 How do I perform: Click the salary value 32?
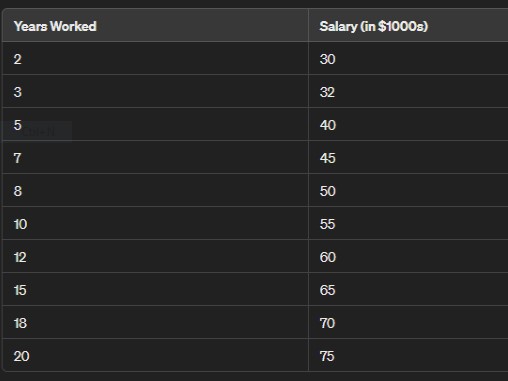(x=327, y=92)
